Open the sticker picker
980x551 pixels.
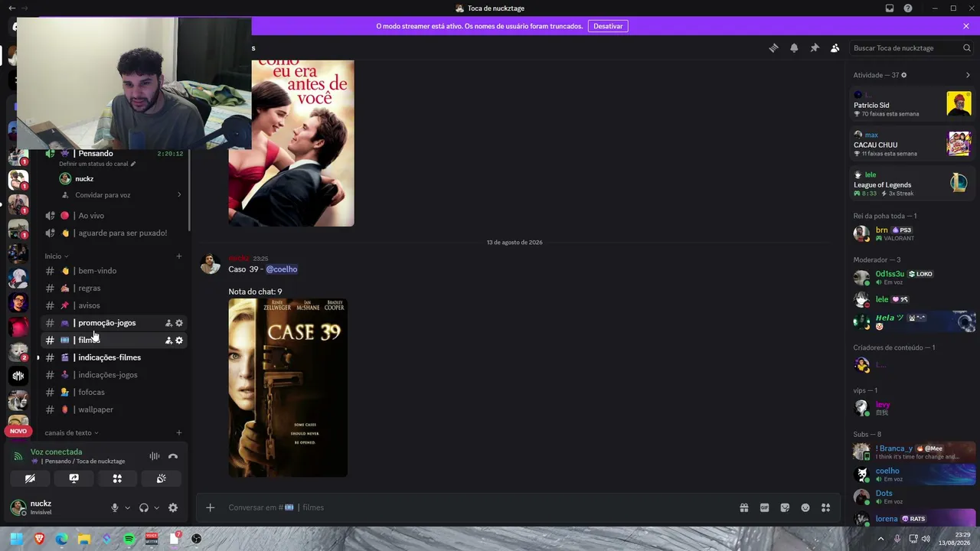(785, 507)
